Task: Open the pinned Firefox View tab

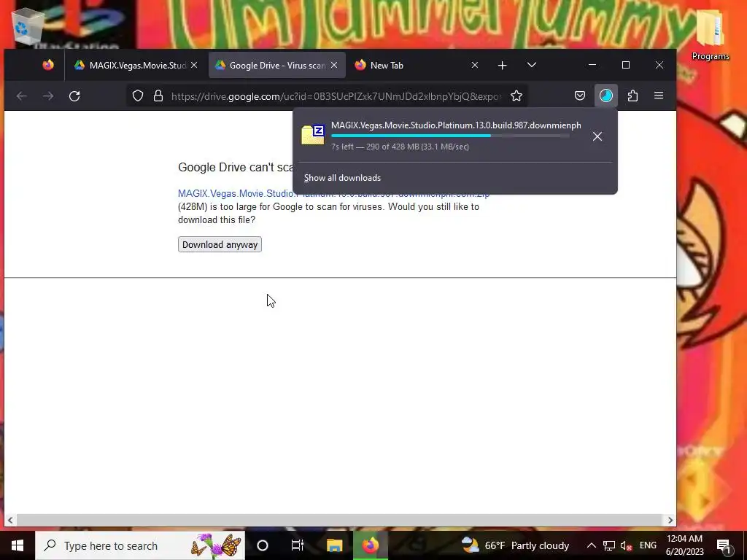Action: (x=48, y=65)
